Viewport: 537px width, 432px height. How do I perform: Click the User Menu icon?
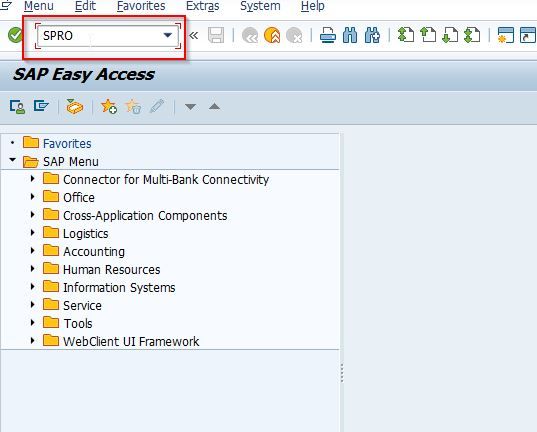17,107
